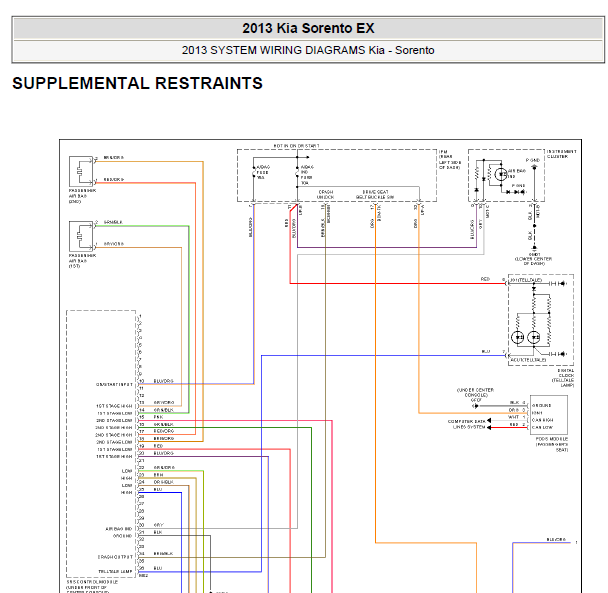Viewport: 608px width, 593px height.
Task: Click 'CRASH OUTPUT' pin label
Action: pyautogui.click(x=115, y=557)
